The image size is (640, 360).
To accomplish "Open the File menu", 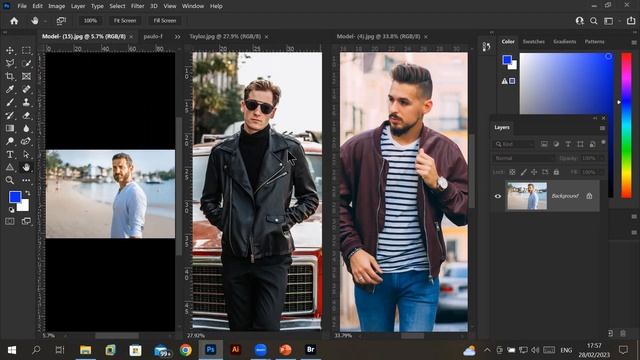I will click(22, 6).
